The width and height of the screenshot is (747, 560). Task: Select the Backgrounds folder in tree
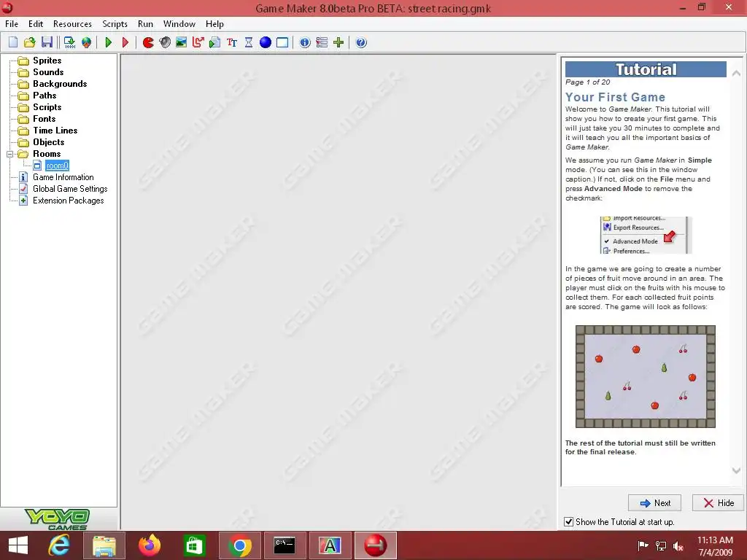click(60, 84)
